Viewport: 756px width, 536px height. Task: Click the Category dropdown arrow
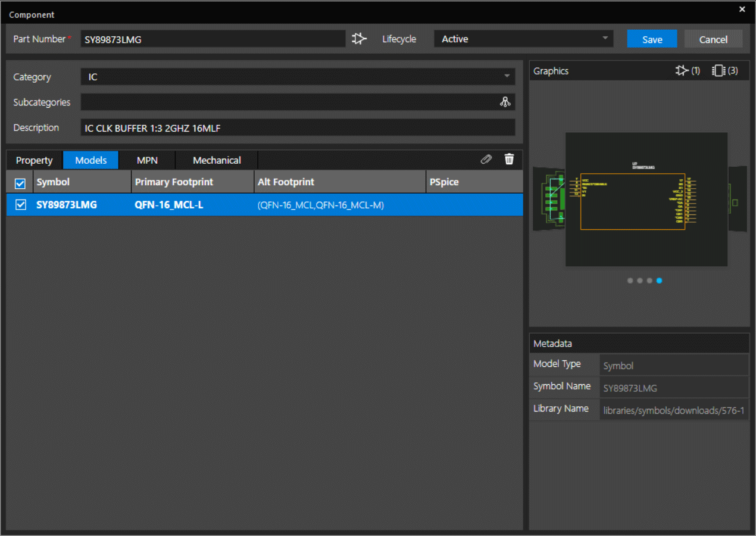pos(507,77)
